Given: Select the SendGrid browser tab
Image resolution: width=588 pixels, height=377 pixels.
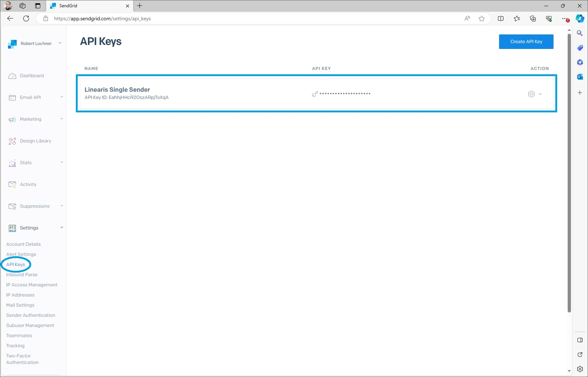Looking at the screenshot, I should click(x=89, y=6).
